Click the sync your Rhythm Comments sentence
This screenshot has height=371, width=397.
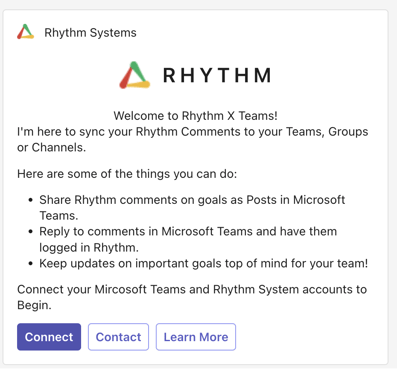click(x=193, y=139)
